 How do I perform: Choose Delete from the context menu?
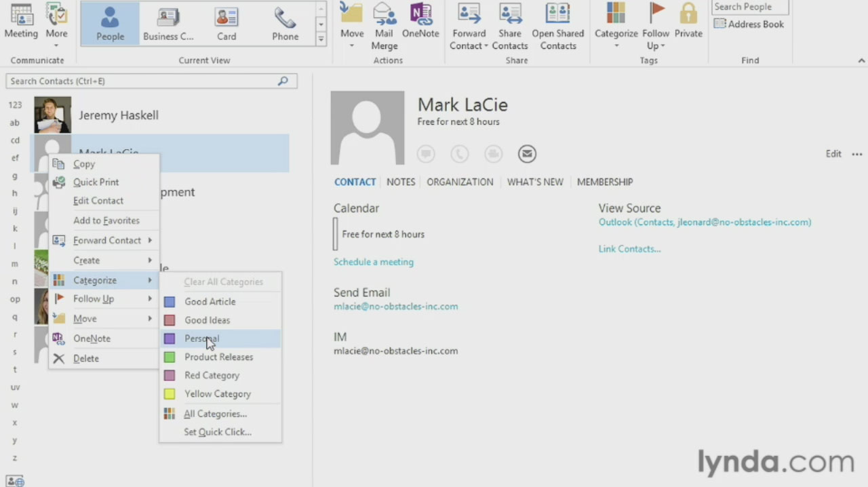pos(104,359)
